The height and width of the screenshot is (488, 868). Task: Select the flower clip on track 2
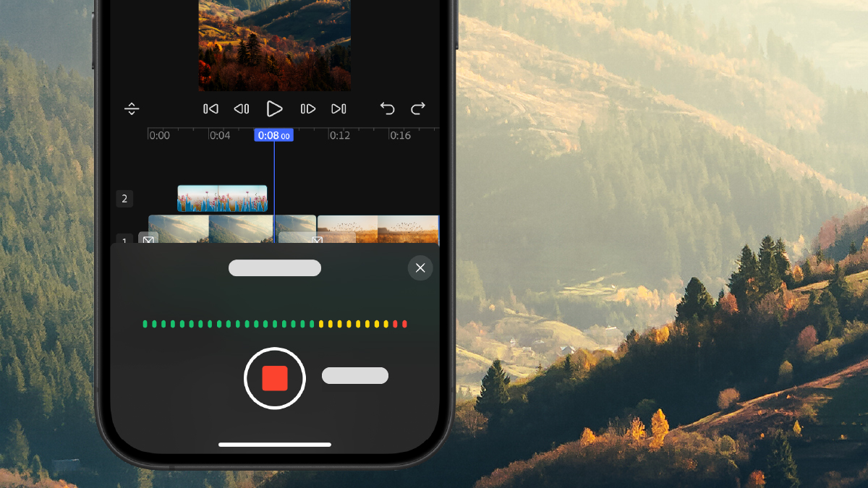point(222,198)
